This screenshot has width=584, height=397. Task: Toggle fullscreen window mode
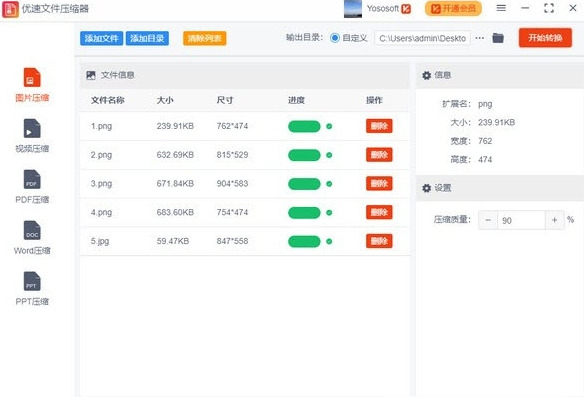[549, 8]
